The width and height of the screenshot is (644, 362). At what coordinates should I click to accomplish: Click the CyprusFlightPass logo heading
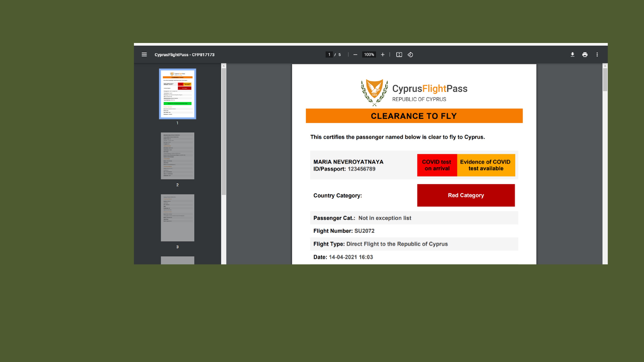point(430,89)
